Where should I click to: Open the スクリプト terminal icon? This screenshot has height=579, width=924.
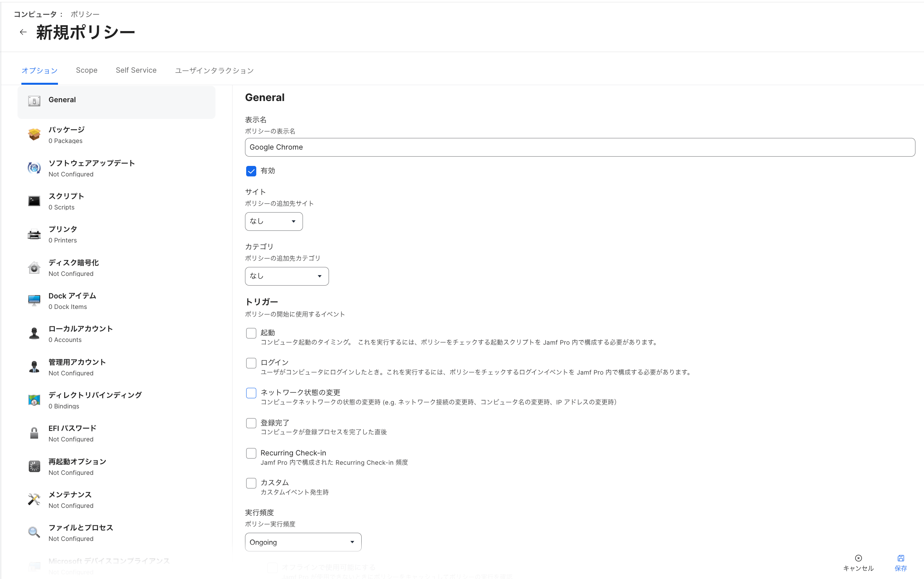tap(34, 201)
